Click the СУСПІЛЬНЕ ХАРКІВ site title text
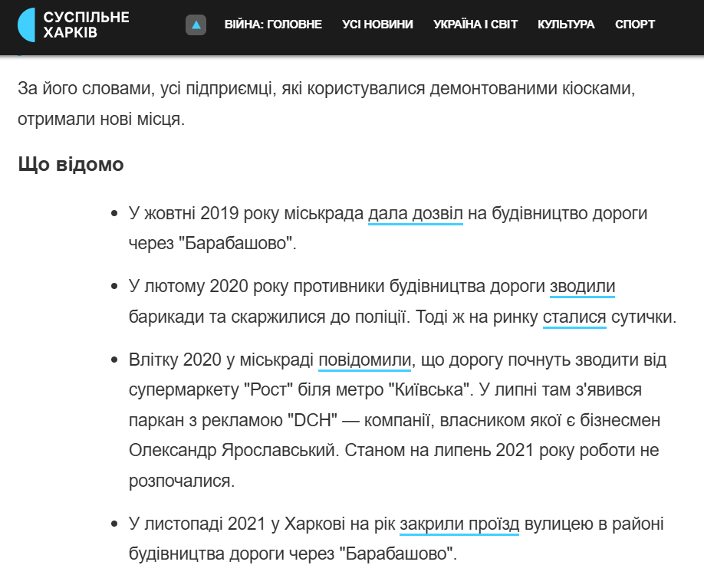The image size is (704, 588). 86,25
